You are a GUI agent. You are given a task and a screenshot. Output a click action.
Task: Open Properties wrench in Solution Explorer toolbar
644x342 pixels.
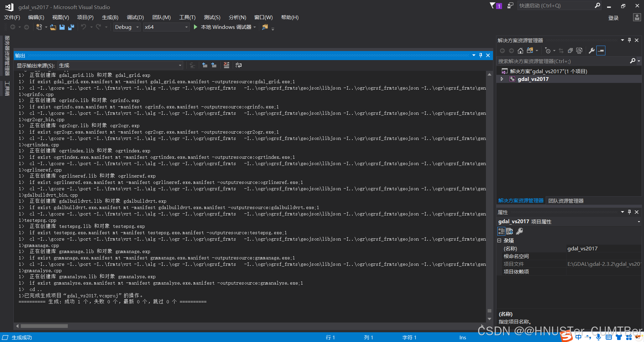click(x=592, y=51)
